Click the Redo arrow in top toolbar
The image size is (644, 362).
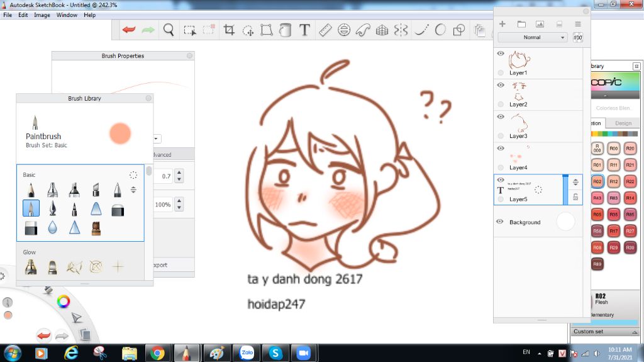click(148, 30)
